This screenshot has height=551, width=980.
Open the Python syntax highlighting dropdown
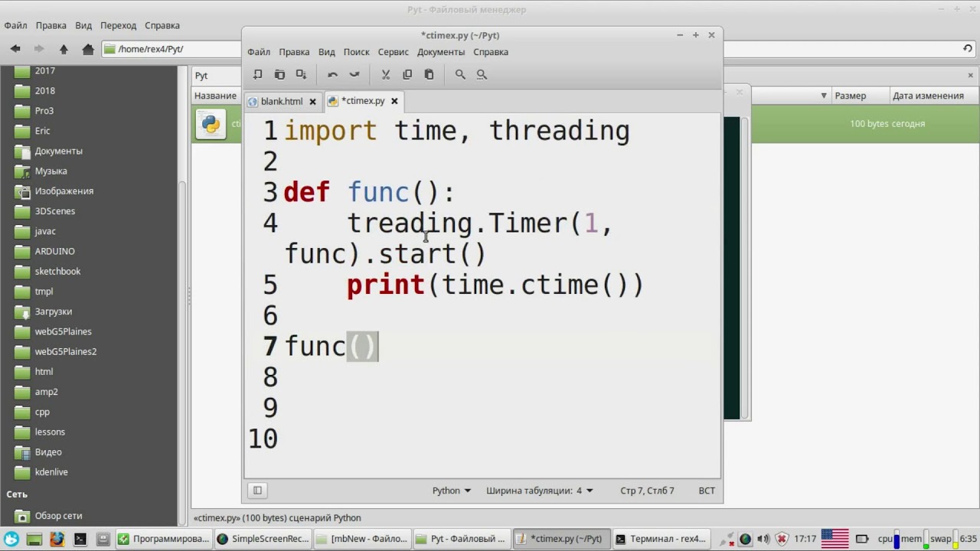point(451,490)
